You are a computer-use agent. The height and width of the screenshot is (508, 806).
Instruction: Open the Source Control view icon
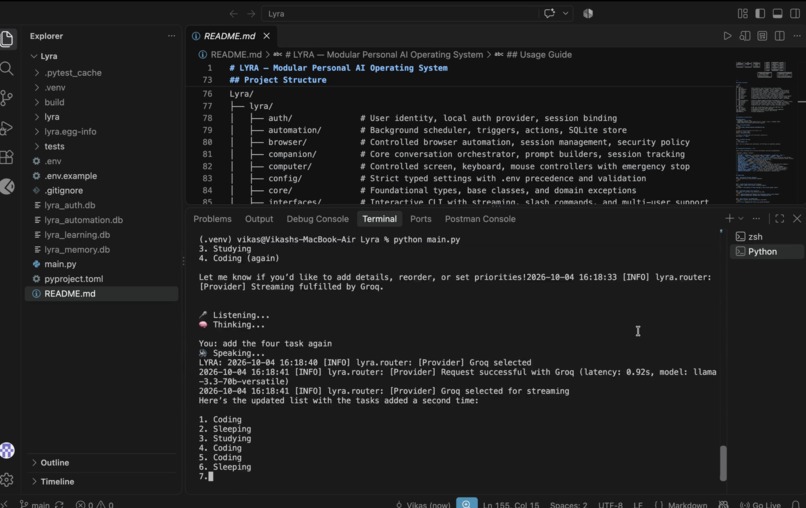click(x=7, y=98)
